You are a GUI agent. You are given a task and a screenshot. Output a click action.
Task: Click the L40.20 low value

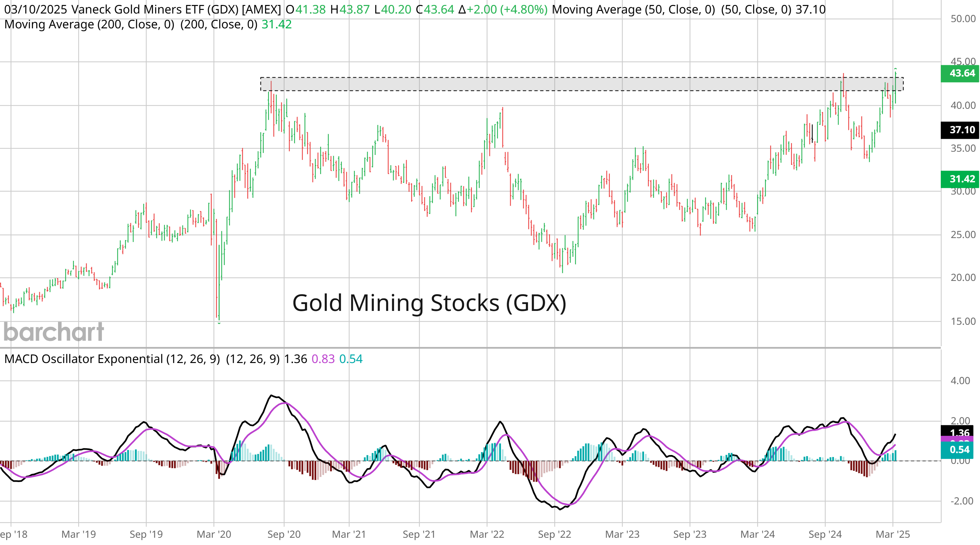point(393,10)
